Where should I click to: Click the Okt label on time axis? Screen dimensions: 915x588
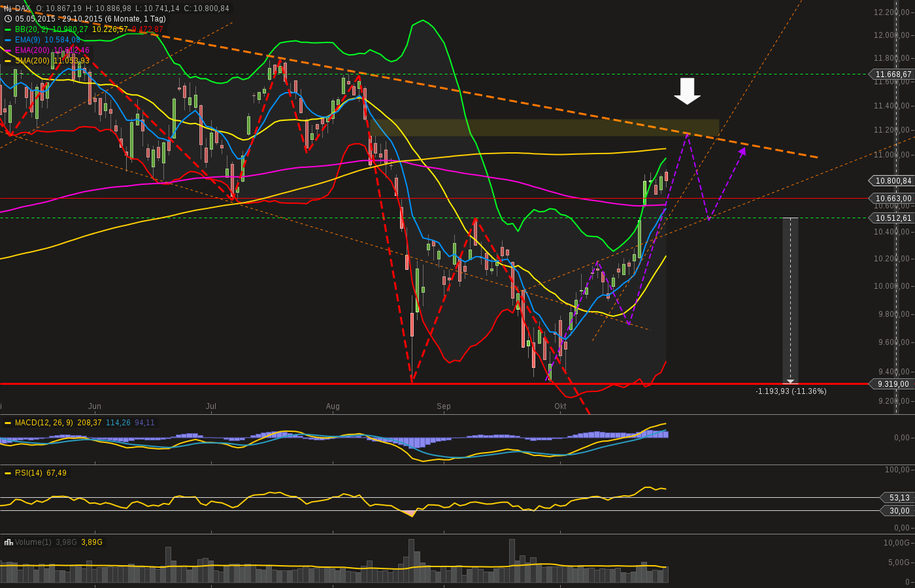[x=560, y=406]
